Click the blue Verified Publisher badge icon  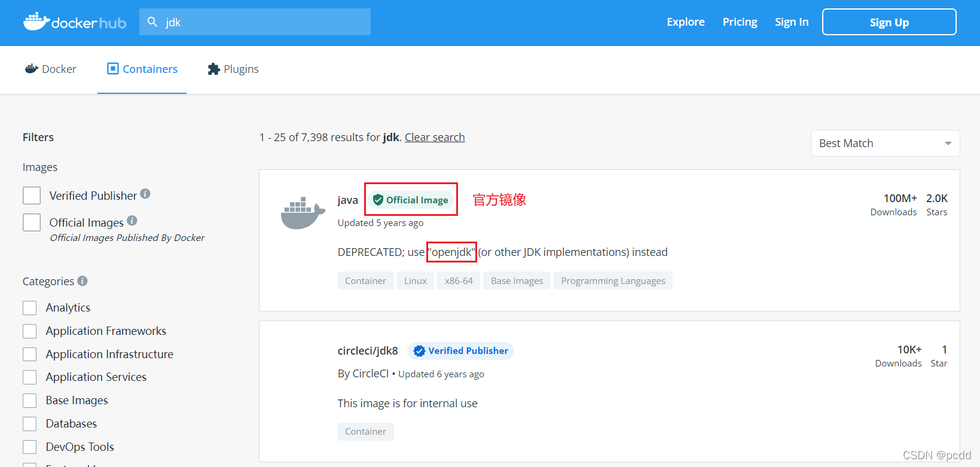(x=419, y=351)
